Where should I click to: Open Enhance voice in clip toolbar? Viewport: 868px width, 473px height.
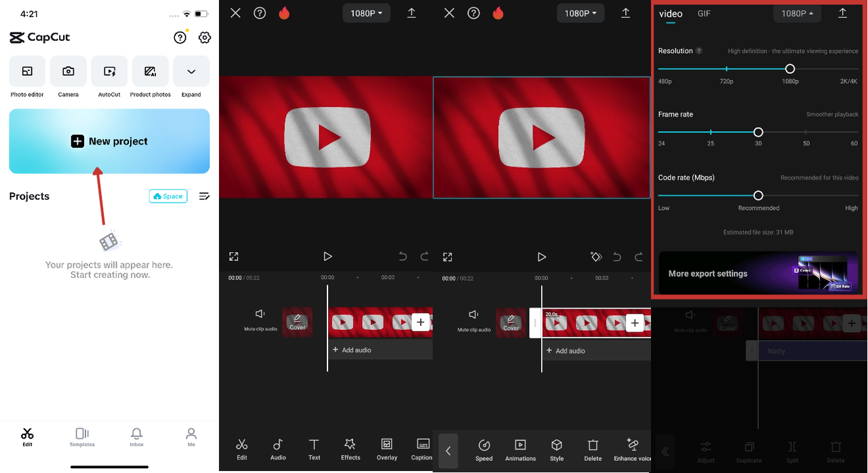[632, 450]
